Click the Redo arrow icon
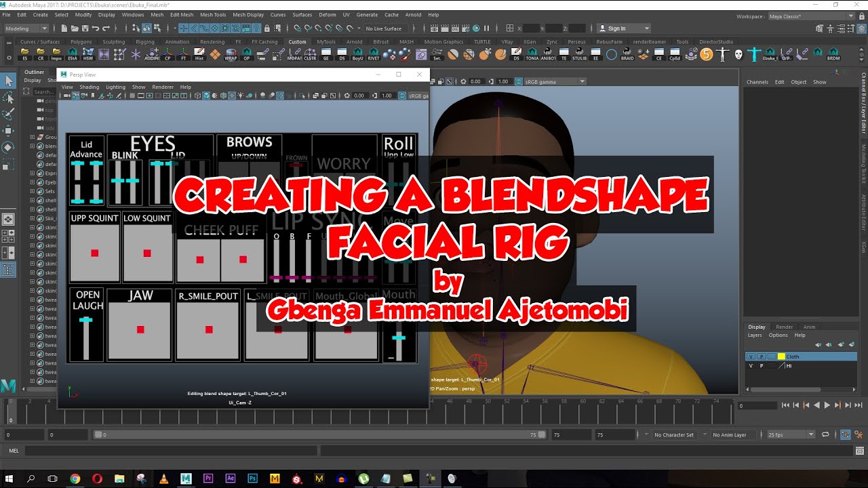 click(x=106, y=28)
